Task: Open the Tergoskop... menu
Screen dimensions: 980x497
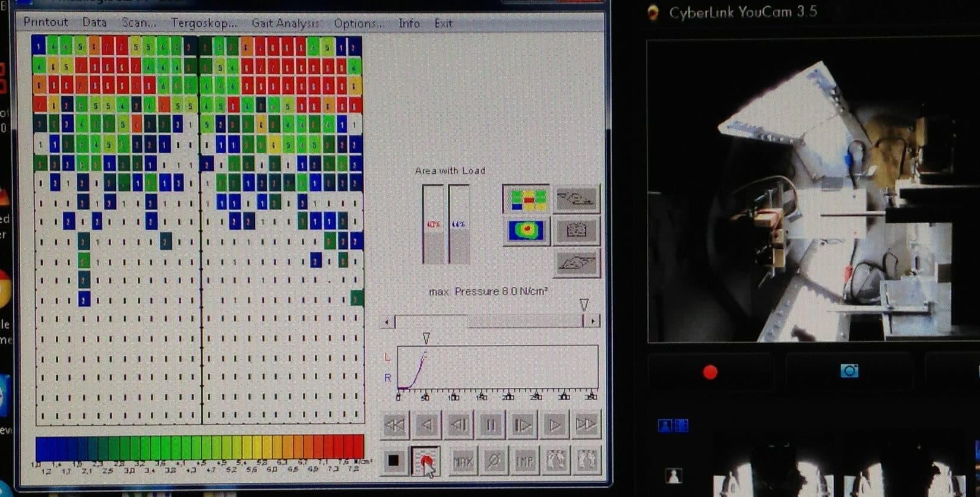Action: point(204,23)
